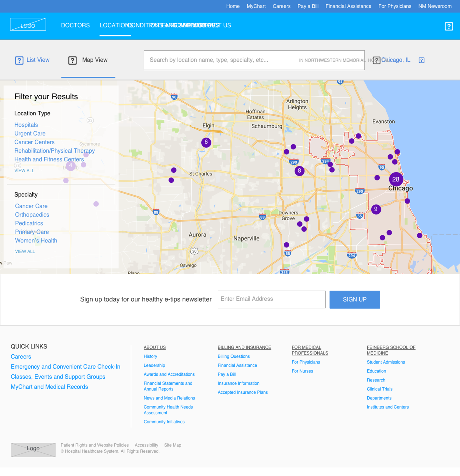Open the ABOUT US footer heading

pos(155,347)
